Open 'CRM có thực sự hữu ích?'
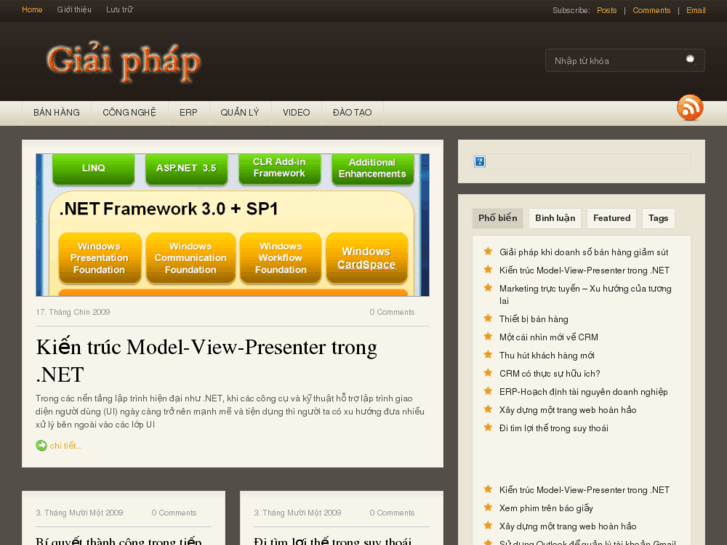The width and height of the screenshot is (727, 545). [549, 373]
